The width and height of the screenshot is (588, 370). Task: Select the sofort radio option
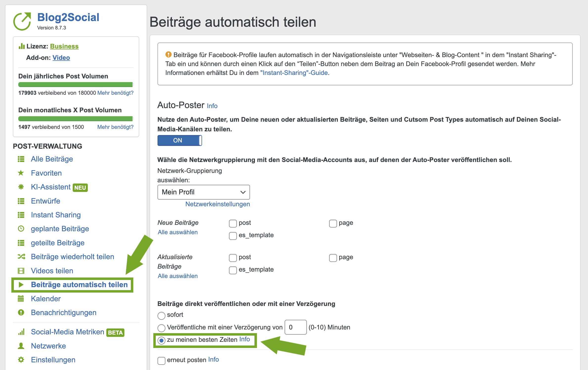pyautogui.click(x=161, y=316)
